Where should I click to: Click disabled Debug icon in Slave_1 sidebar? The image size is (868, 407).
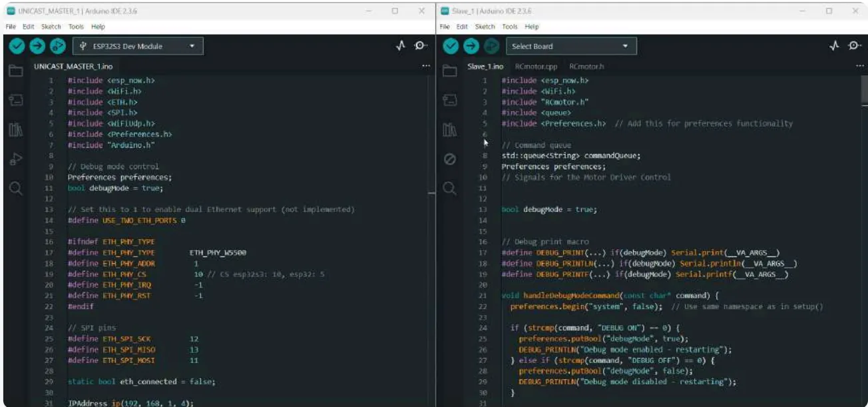450,159
